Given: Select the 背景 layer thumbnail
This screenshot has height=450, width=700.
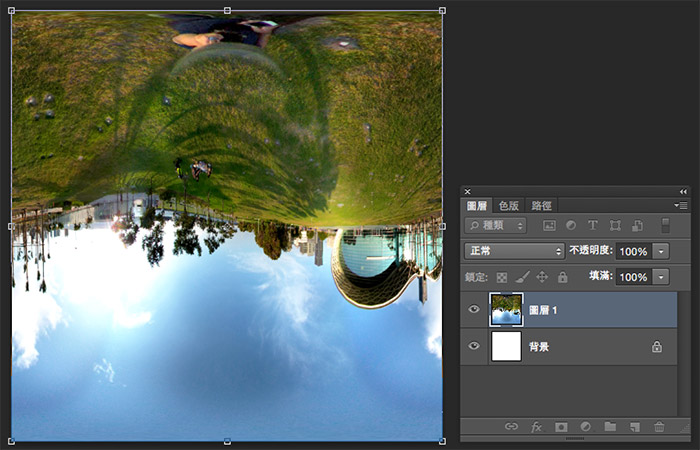Looking at the screenshot, I should (x=508, y=346).
